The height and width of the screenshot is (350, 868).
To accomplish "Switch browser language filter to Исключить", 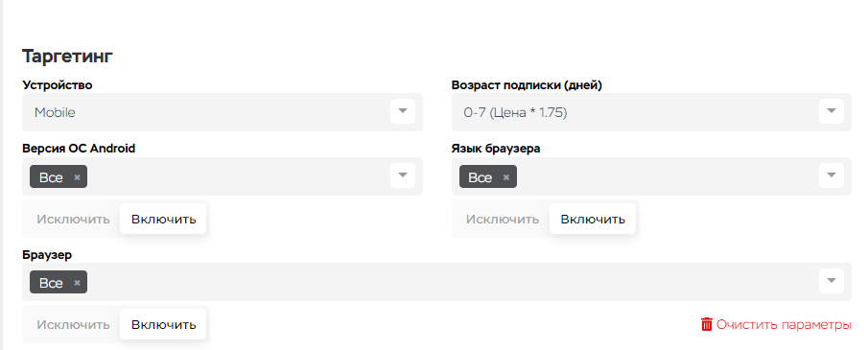I will click(x=502, y=219).
